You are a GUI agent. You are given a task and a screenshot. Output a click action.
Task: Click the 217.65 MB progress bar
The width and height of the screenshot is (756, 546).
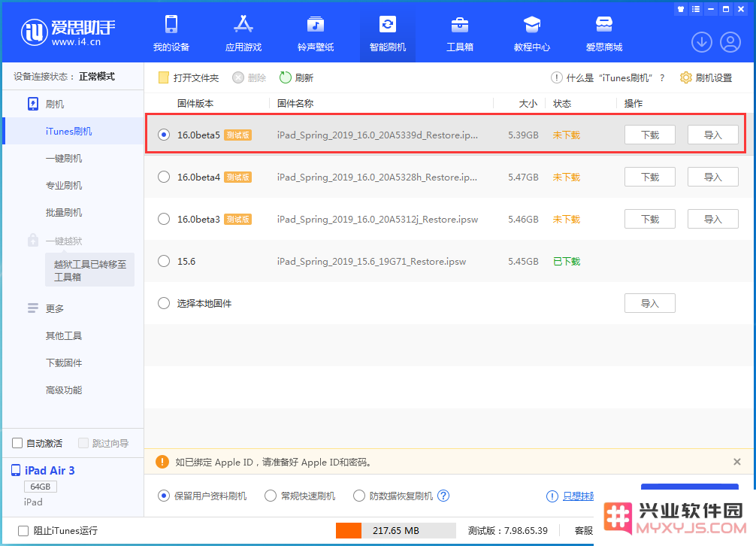[396, 530]
